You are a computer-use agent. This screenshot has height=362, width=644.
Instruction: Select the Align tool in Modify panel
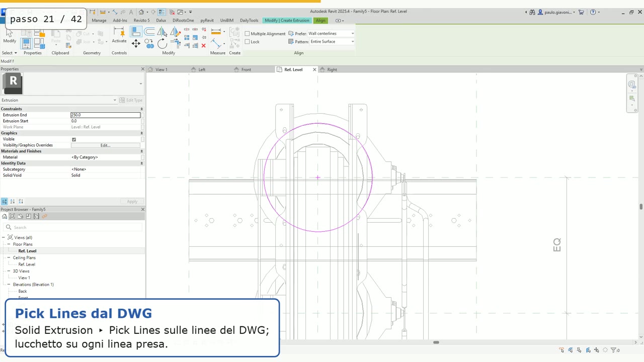136,32
